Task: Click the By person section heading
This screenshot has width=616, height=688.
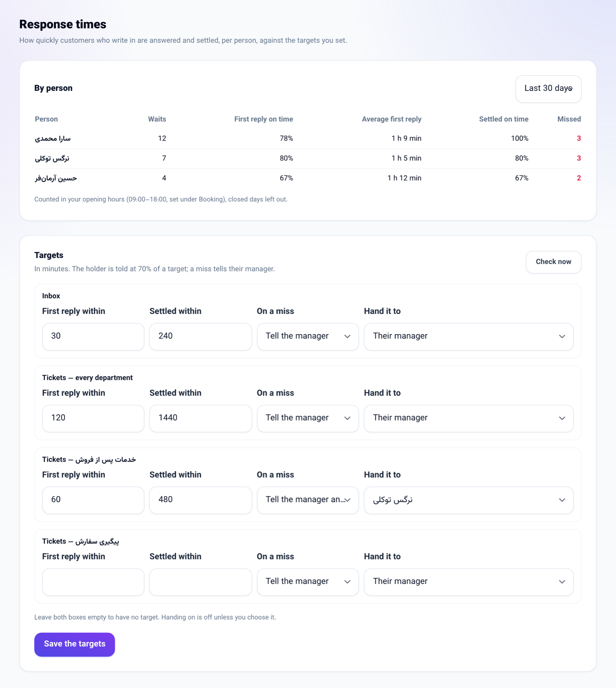Action: [53, 88]
